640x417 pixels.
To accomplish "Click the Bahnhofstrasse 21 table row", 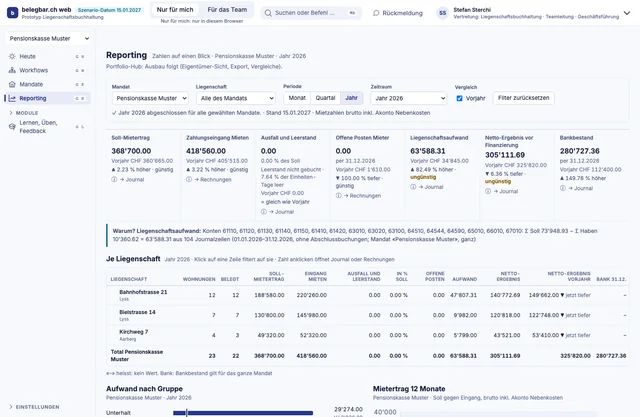I will click(367, 295).
